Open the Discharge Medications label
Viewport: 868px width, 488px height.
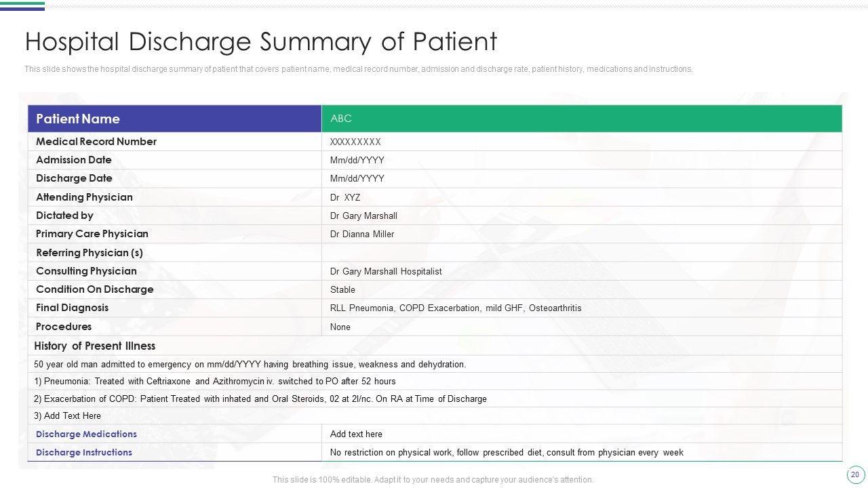[86, 434]
